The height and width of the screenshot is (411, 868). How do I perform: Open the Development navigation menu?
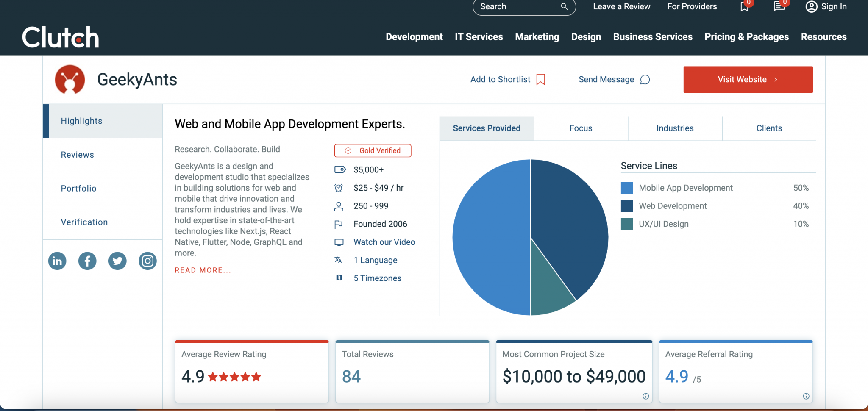[414, 37]
